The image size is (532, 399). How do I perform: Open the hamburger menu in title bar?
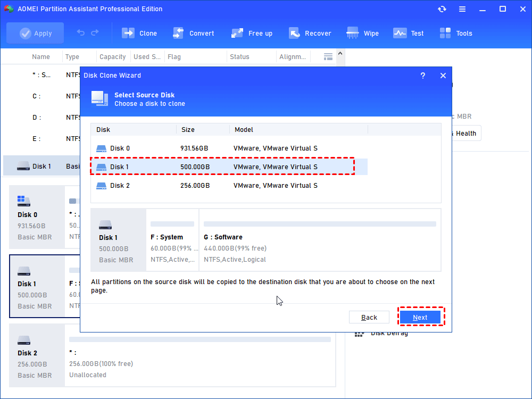coord(462,9)
